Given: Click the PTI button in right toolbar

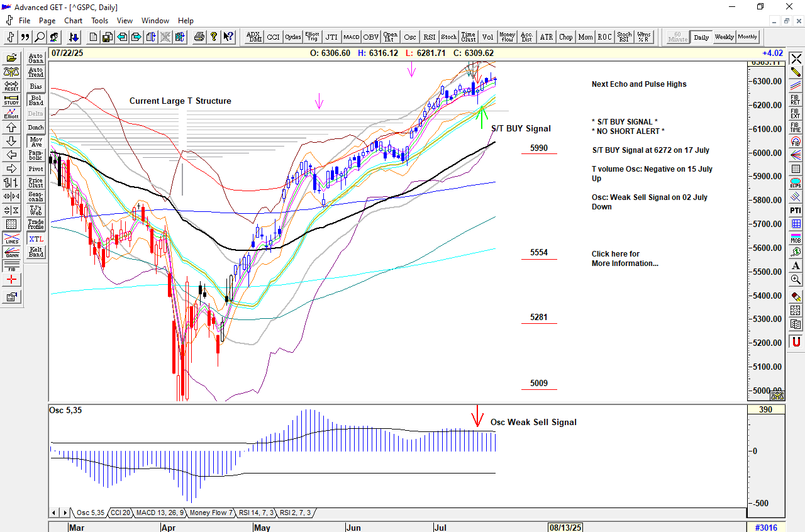Looking at the screenshot, I should (796, 210).
